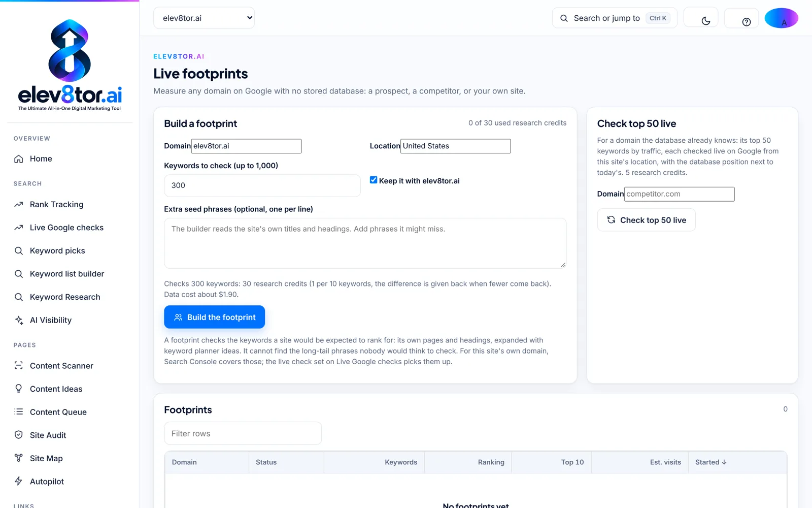Open the elev8tor.ai site selector dropdown

pos(204,18)
